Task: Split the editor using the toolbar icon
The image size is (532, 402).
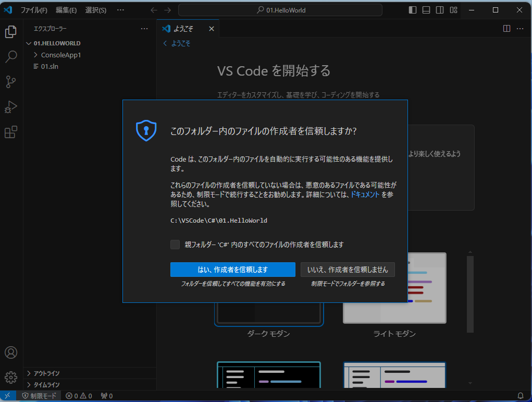Action: click(506, 29)
